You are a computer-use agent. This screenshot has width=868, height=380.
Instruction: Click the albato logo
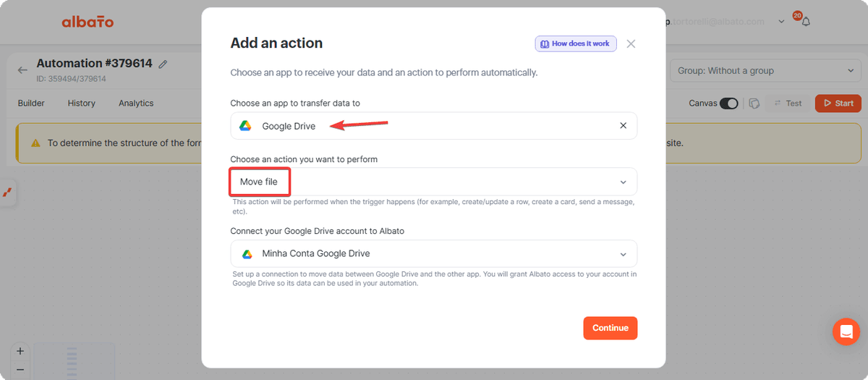pyautogui.click(x=88, y=22)
